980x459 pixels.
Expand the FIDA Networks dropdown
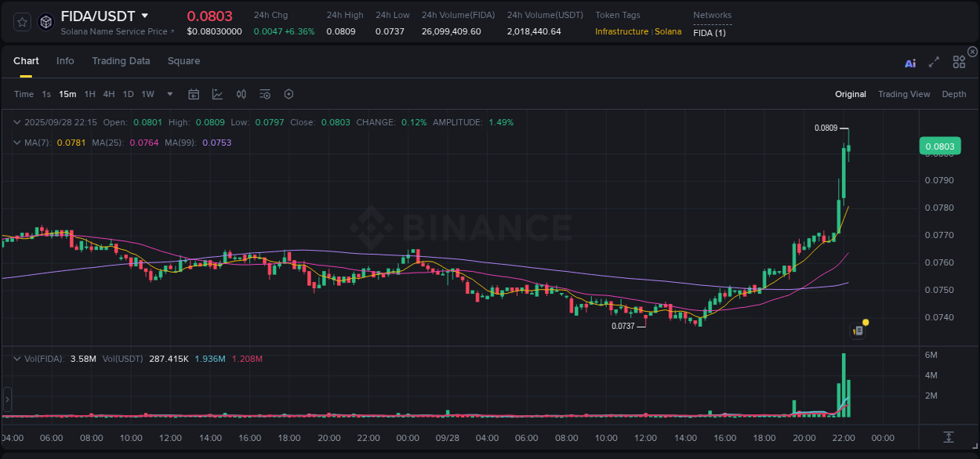[710, 31]
